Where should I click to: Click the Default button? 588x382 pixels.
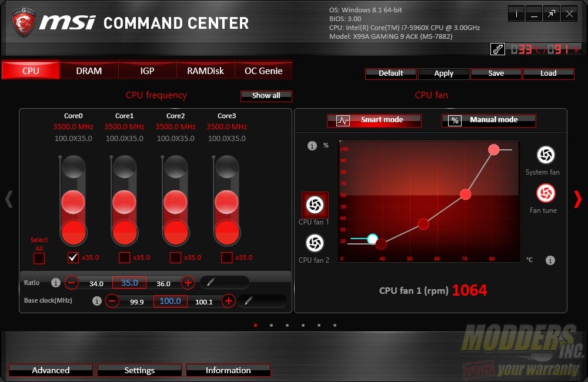point(391,73)
